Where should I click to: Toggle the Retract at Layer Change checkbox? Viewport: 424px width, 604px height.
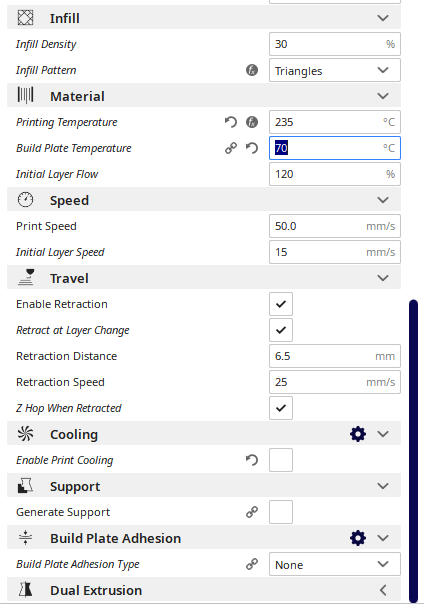[x=281, y=330]
